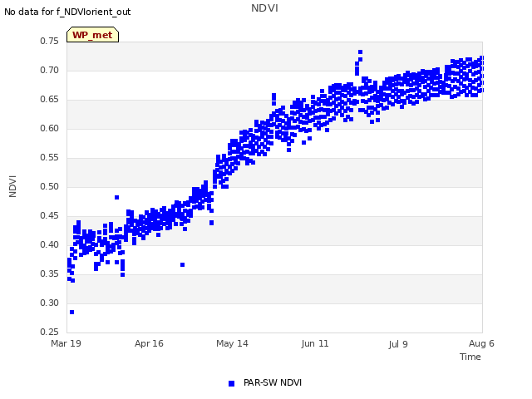The width and height of the screenshot is (532, 399).
Task: Click the 0.45 y-axis tick label
Action: tap(50, 216)
